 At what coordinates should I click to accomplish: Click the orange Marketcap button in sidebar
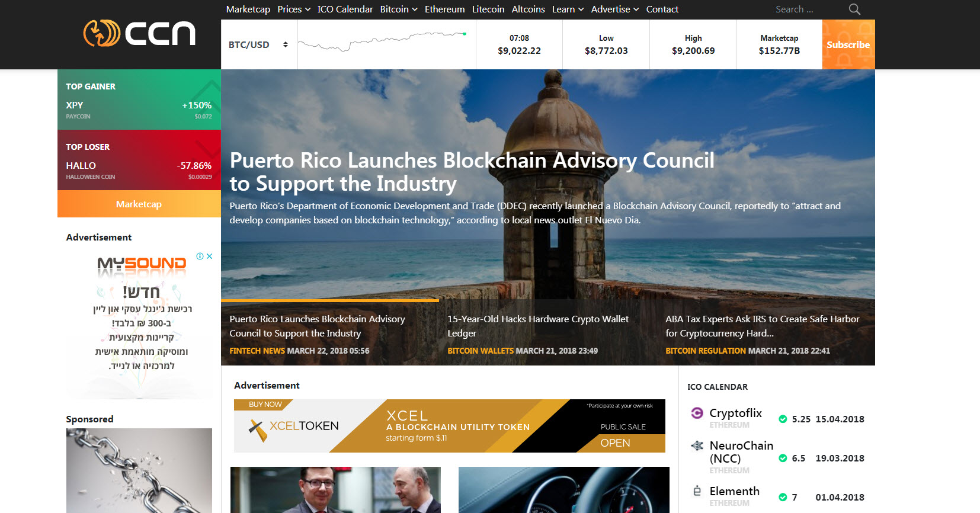coord(139,204)
